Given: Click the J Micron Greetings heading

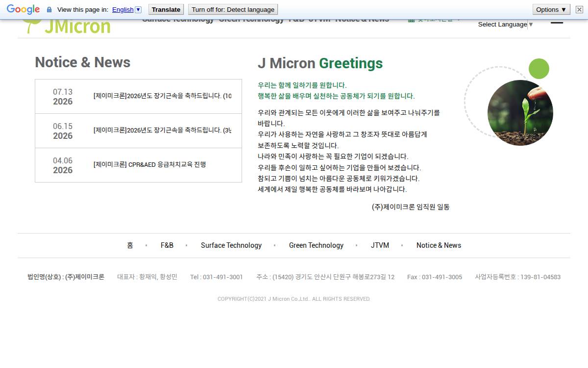Looking at the screenshot, I should click(320, 63).
